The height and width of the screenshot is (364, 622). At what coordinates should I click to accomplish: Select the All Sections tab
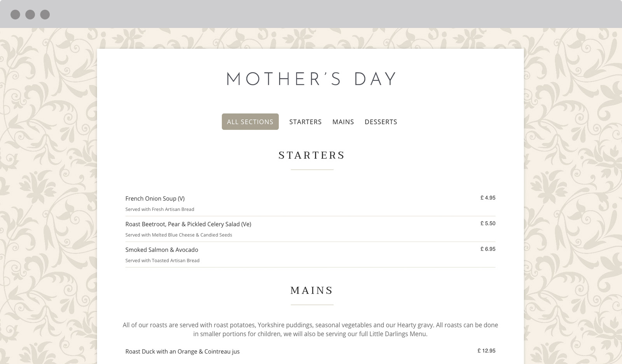pos(250,122)
